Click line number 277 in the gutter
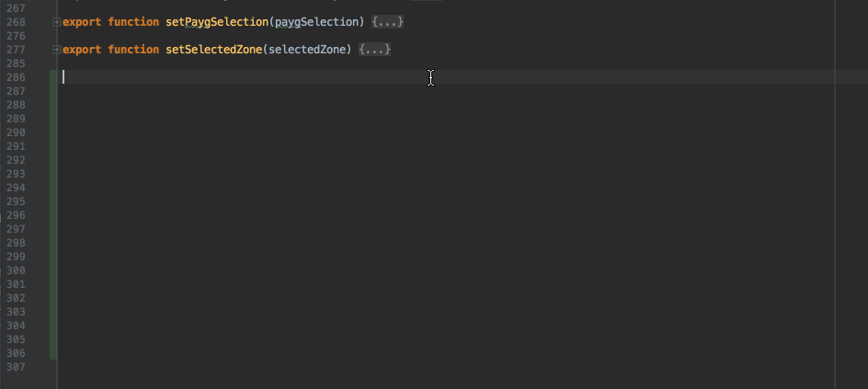The image size is (868, 389). (16, 50)
